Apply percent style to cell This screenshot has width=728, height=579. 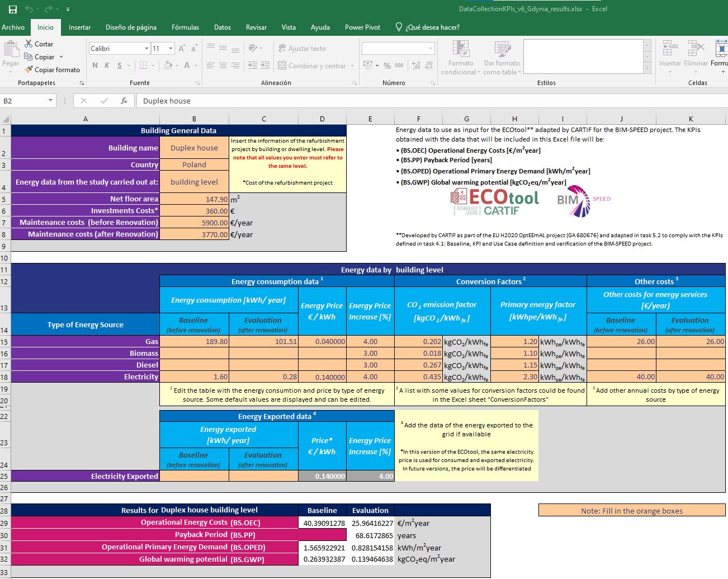point(387,65)
